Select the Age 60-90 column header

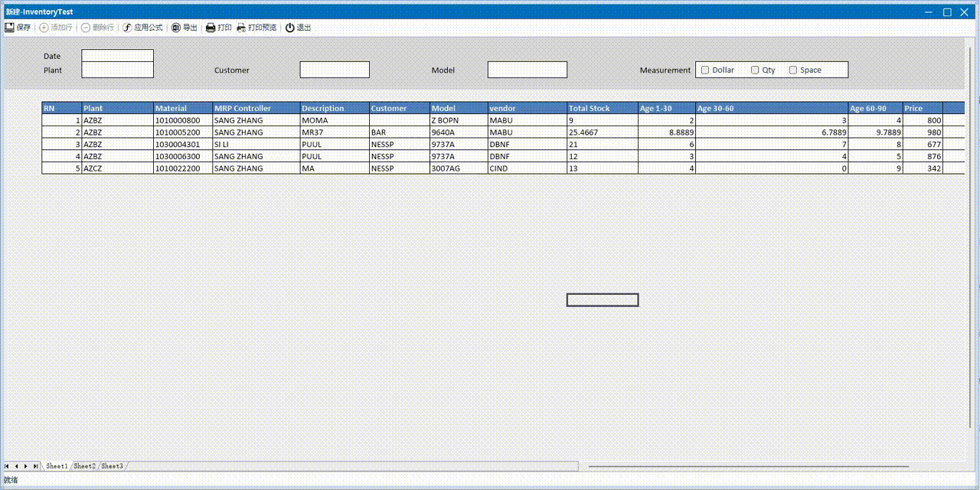pyautogui.click(x=875, y=108)
